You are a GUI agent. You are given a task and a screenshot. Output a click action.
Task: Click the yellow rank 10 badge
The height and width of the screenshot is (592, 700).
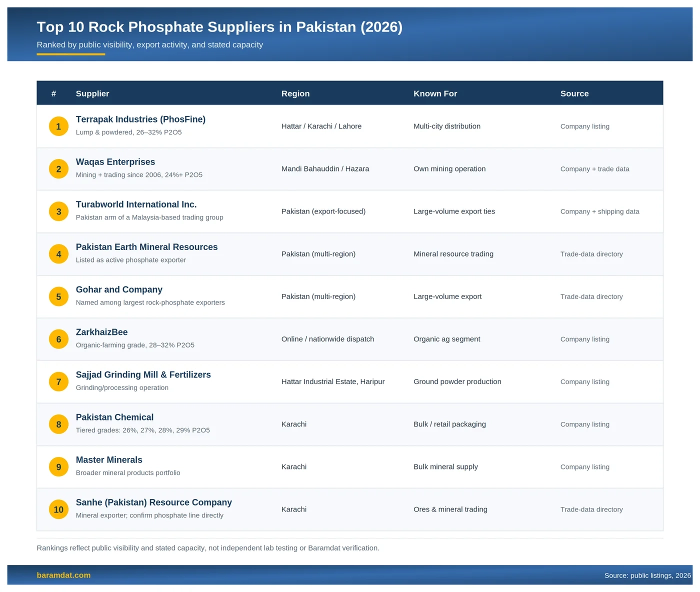58,509
